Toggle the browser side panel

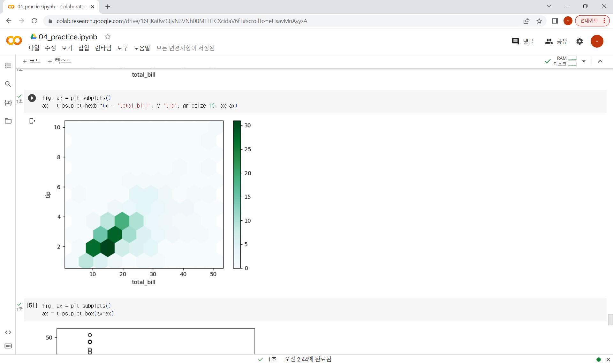coord(555,21)
